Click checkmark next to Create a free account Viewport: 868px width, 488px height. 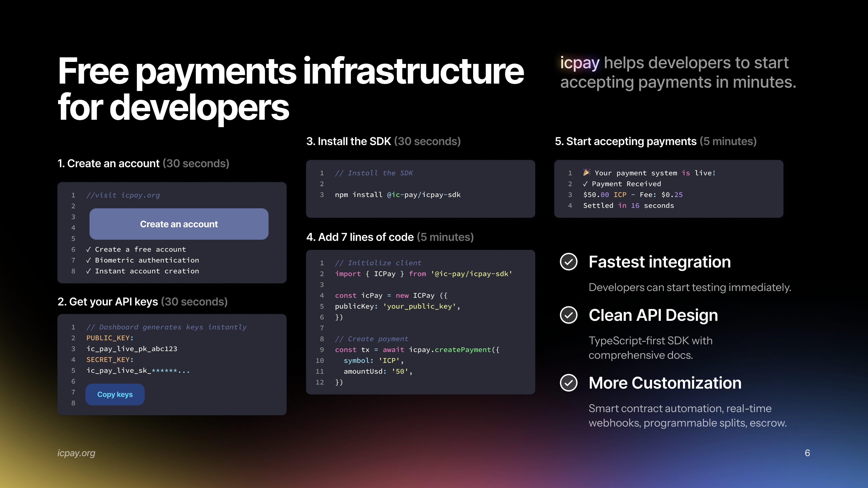point(89,250)
